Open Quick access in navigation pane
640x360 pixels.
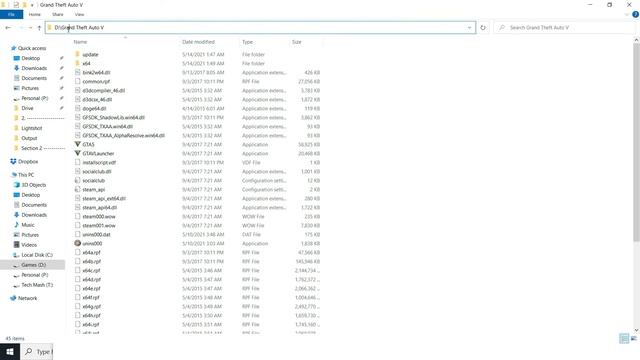click(x=32, y=48)
